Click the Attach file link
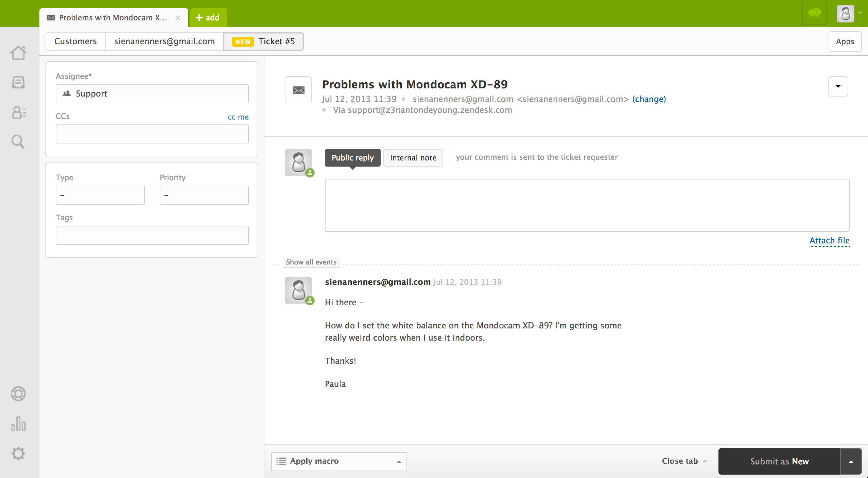The width and height of the screenshot is (868, 478). click(829, 240)
